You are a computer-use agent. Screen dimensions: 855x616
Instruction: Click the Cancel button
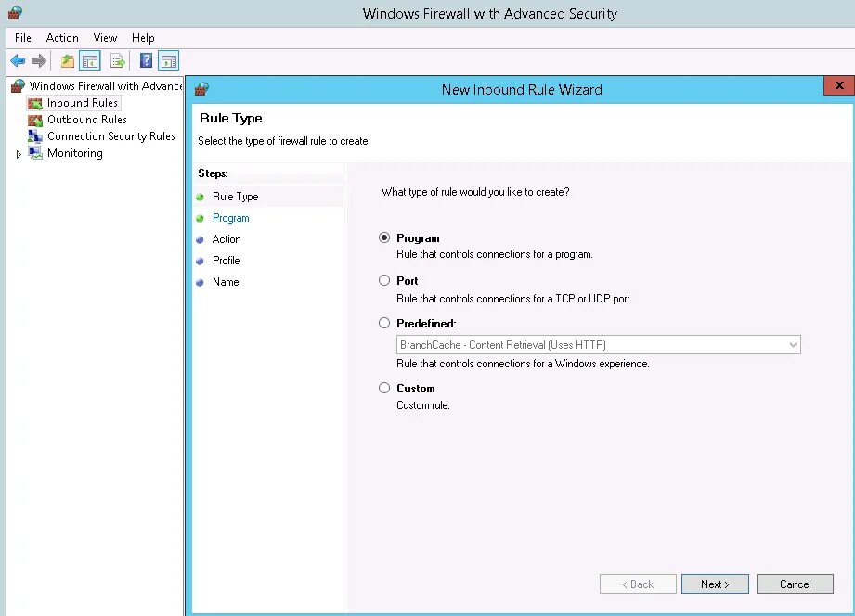point(795,584)
